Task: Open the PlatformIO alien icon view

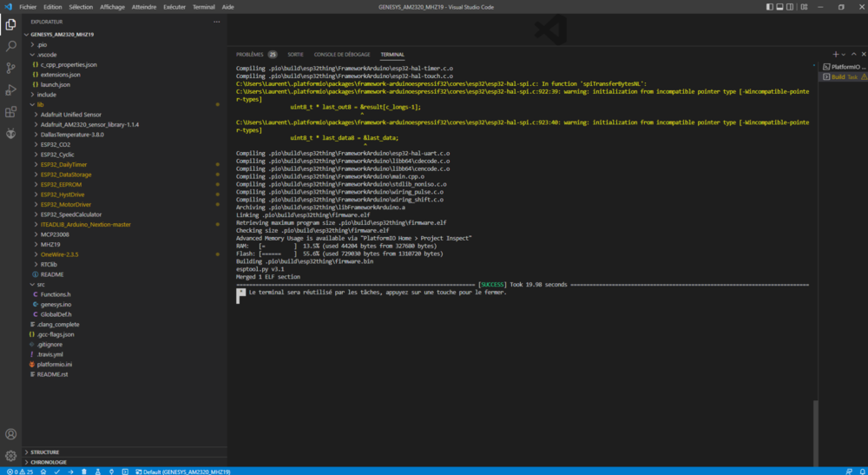Action: coord(10,134)
